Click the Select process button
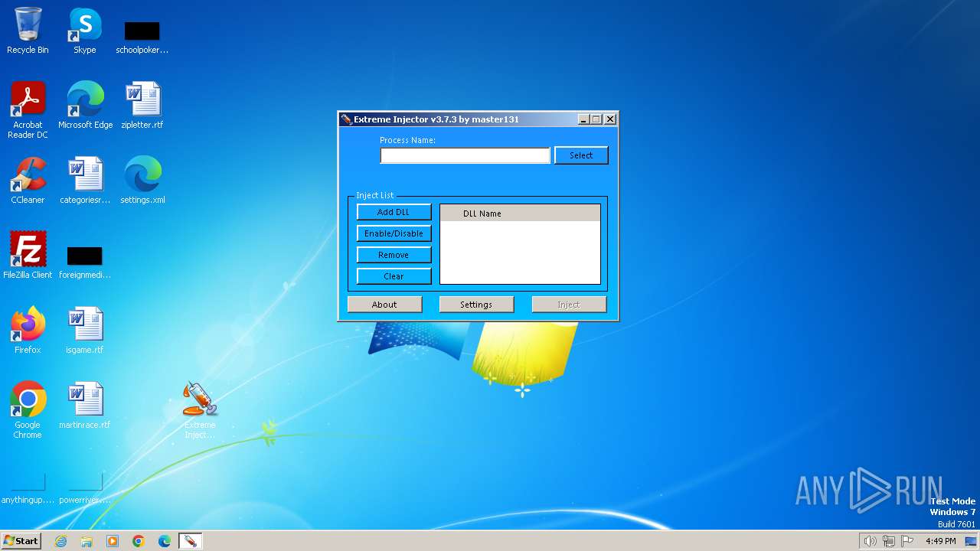980x551 pixels. pos(581,155)
